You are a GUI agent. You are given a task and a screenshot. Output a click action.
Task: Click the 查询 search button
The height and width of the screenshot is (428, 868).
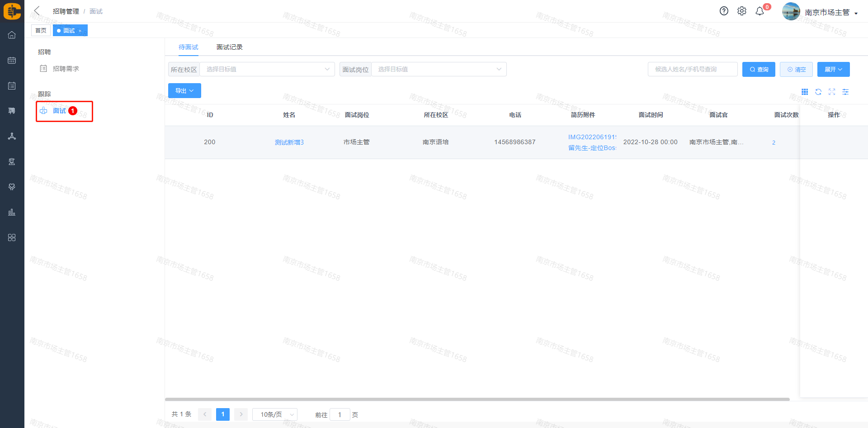point(759,70)
